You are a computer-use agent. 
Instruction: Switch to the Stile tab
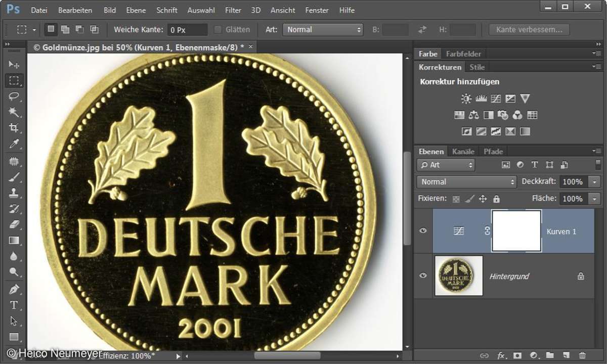pyautogui.click(x=477, y=67)
